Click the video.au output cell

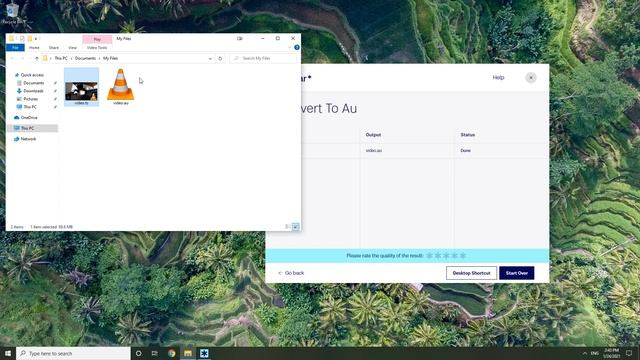pos(407,151)
